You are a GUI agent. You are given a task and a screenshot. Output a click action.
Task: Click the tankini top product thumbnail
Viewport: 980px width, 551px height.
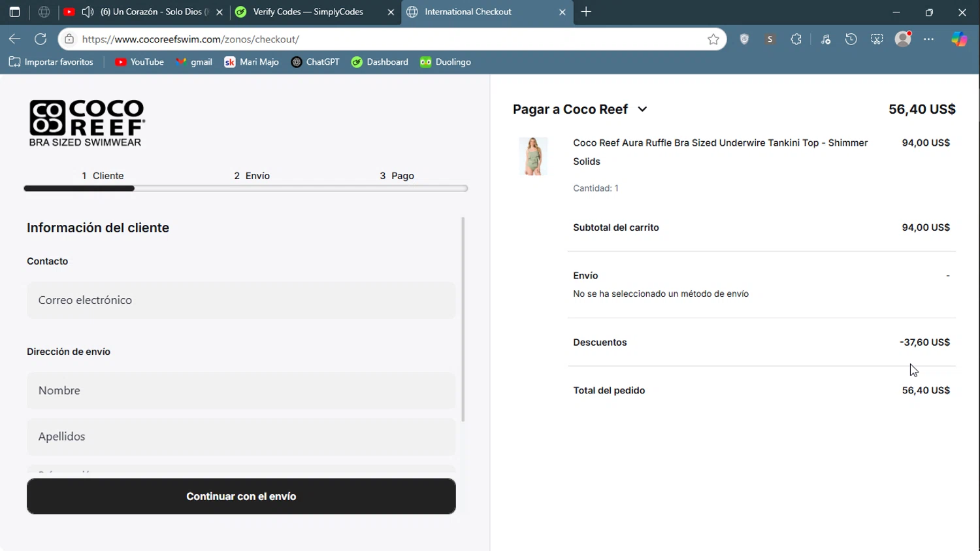534,156
